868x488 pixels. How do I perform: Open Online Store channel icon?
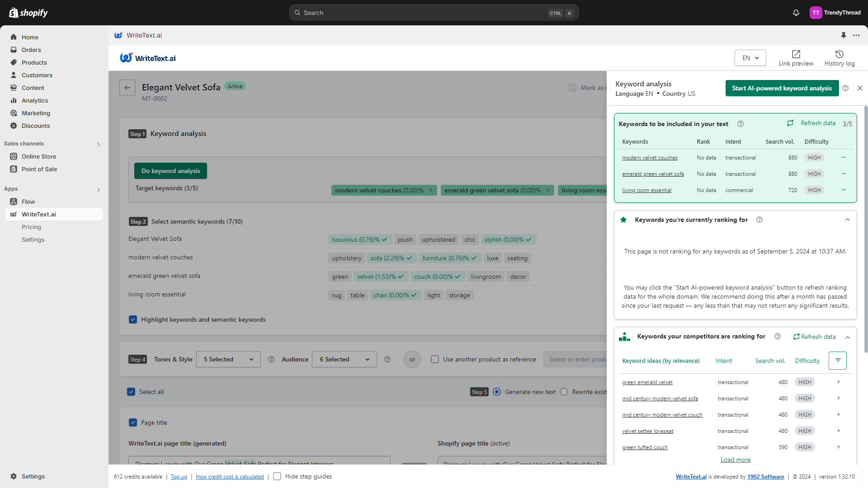pyautogui.click(x=14, y=156)
